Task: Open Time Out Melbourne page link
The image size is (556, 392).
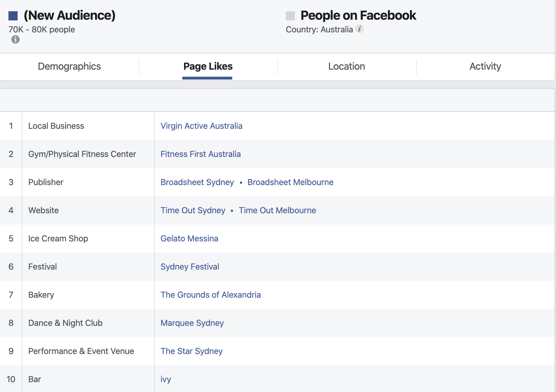Action: coord(277,210)
